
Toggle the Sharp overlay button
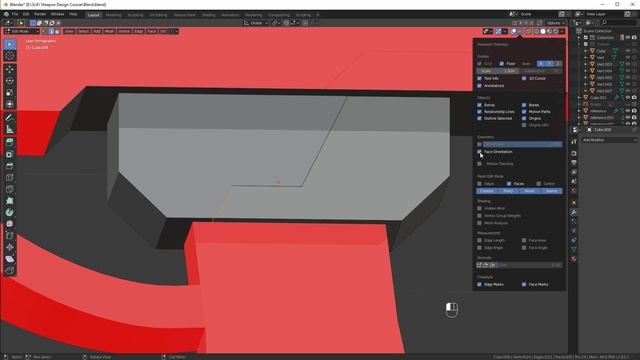click(x=508, y=191)
